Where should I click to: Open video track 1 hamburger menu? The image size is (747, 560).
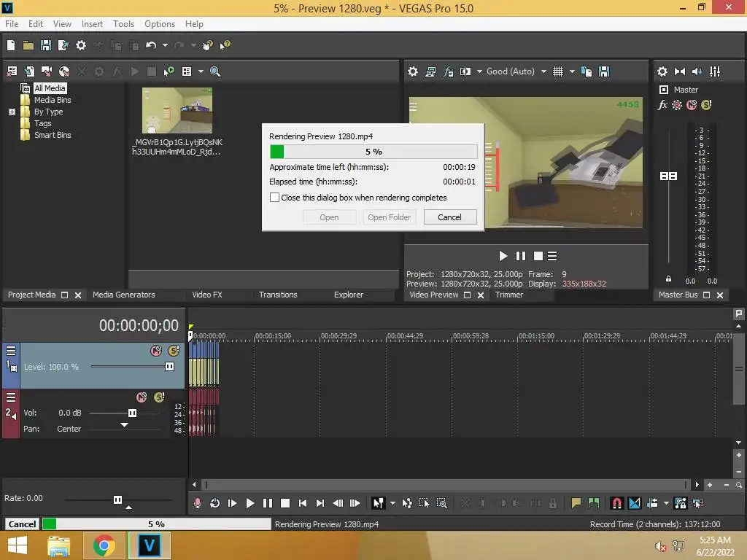point(11,351)
